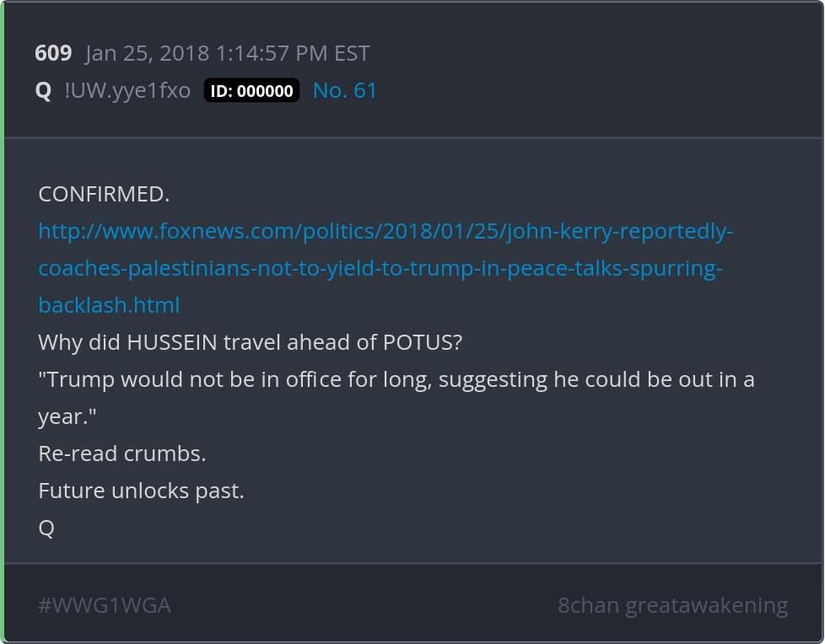Click the quote line starting "Trump would not"
Viewport: 825px width, 644px height.
tap(396, 379)
